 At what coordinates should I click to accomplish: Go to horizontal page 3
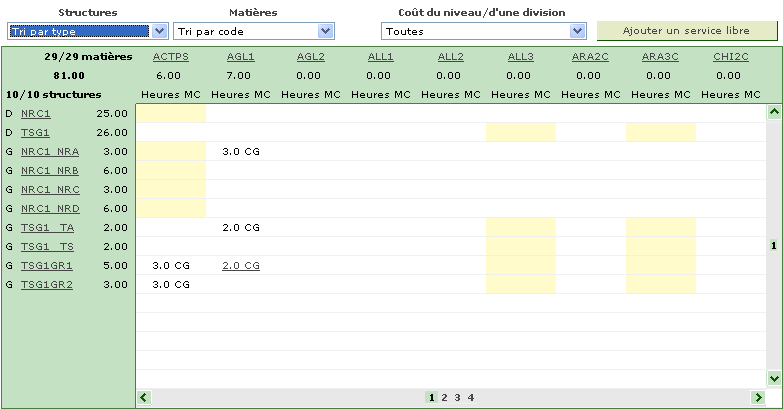[457, 398]
